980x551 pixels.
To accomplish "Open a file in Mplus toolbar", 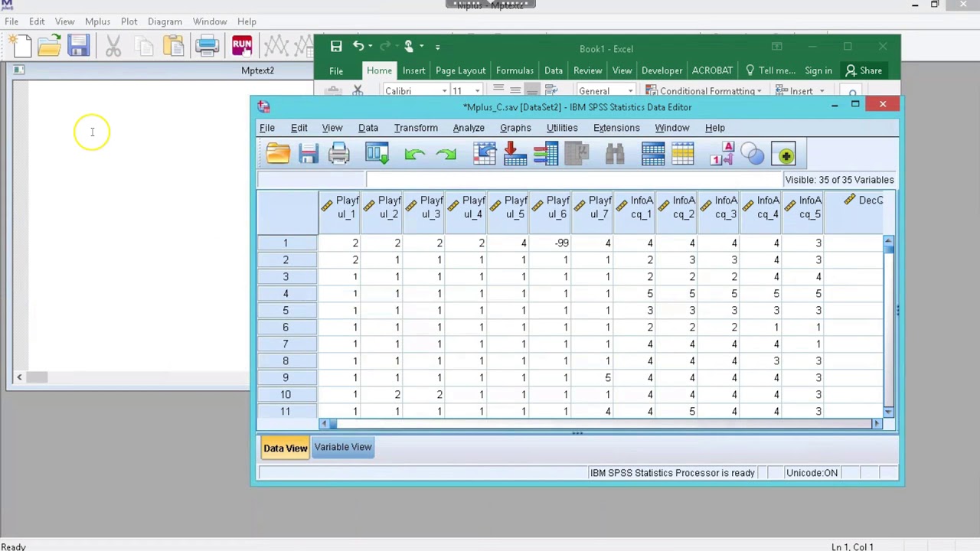I will coord(49,46).
